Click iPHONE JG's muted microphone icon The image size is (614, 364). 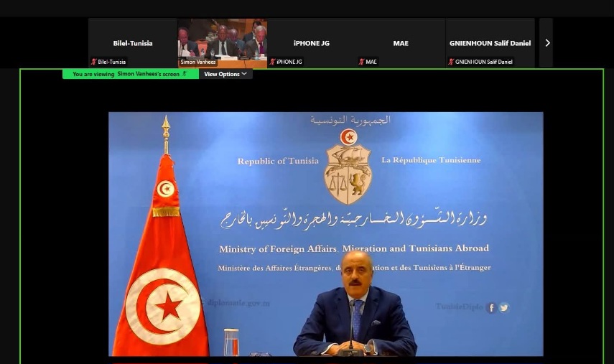pos(273,62)
